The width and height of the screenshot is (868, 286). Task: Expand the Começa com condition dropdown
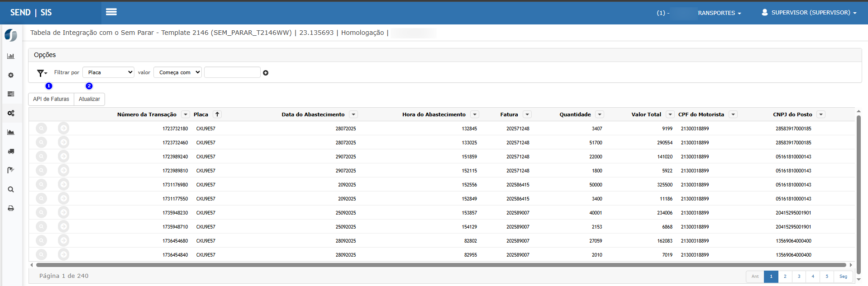177,72
